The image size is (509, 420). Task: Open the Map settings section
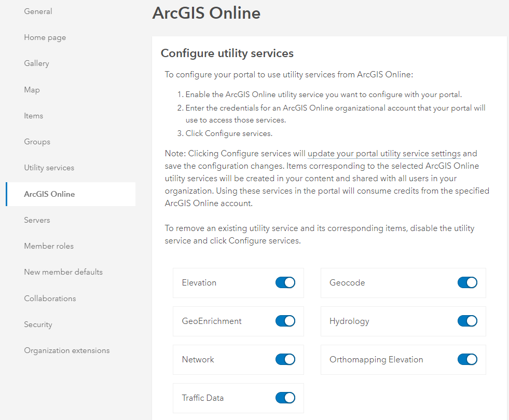pos(32,89)
